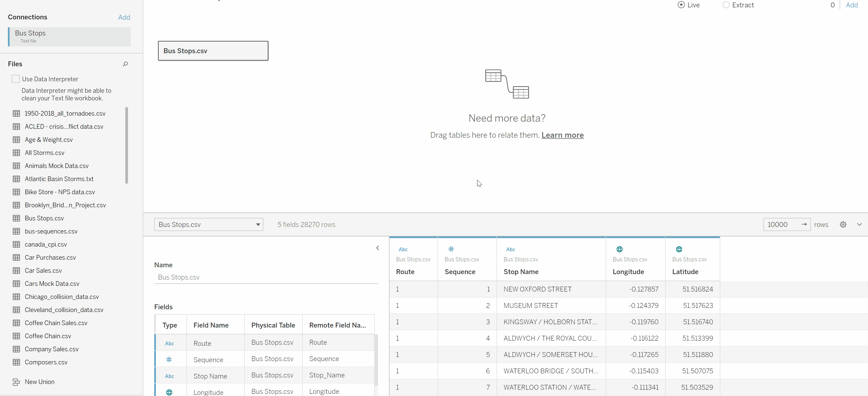The image size is (868, 396).
Task: Click the Physical Table header in Fields table
Action: coord(273,325)
